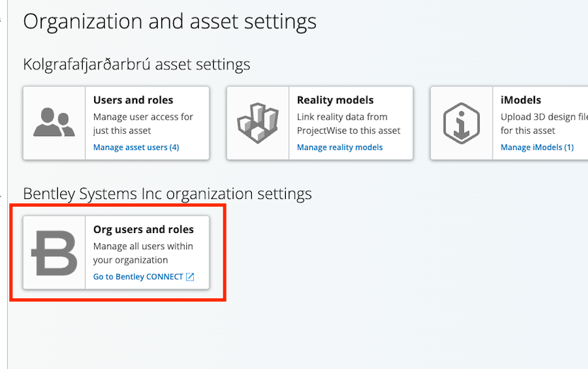Open the Manage asset users (4) link
The width and height of the screenshot is (588, 369).
pos(136,147)
